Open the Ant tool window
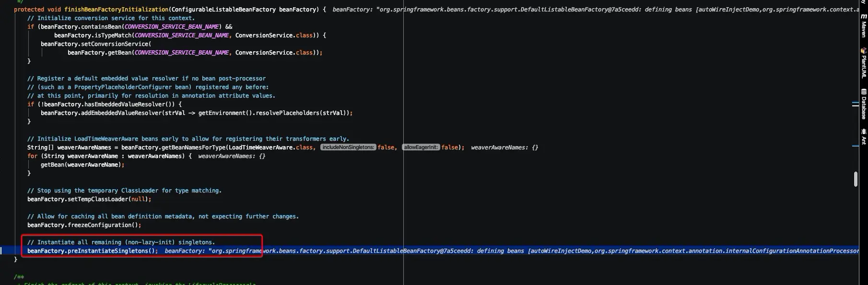Viewport: 868px width, 285px height. (x=864, y=136)
